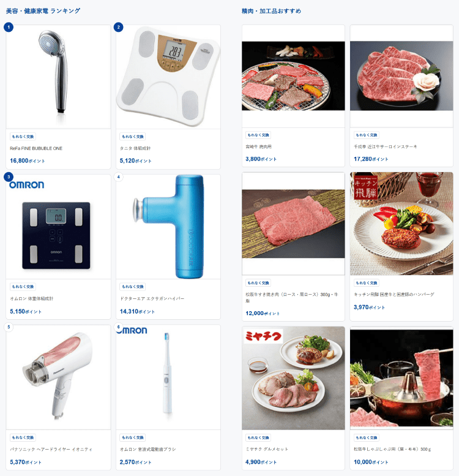Click rank 5 badge on Panasonic dryer
The height and width of the screenshot is (476, 459).
point(9,327)
